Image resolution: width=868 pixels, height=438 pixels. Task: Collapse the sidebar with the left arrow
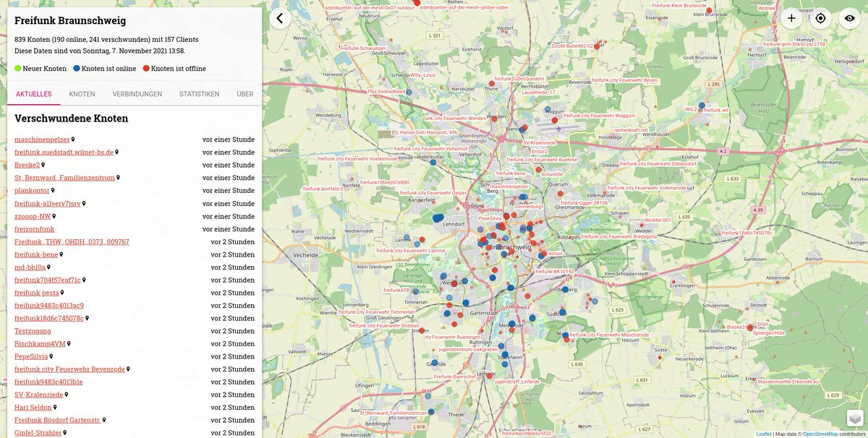pyautogui.click(x=281, y=17)
